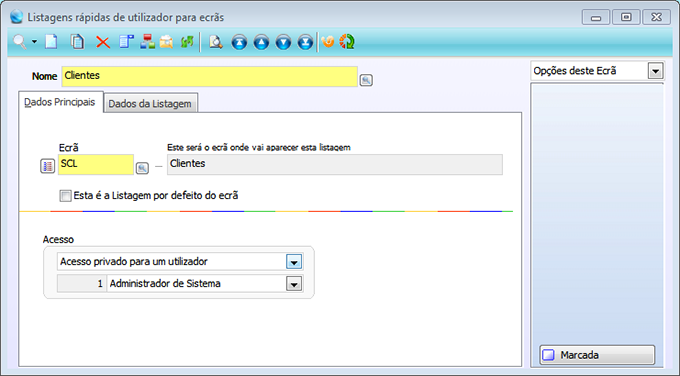
Task: Click the lookup icon beside Nome field
Action: [x=366, y=80]
